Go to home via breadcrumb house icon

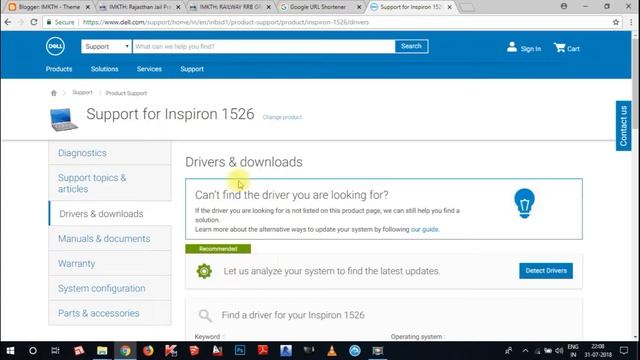(54, 93)
